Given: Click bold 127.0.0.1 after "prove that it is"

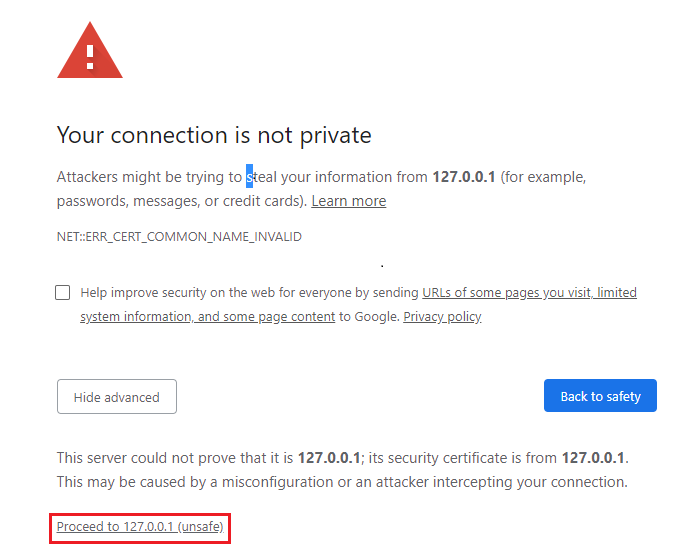Looking at the screenshot, I should tap(329, 458).
